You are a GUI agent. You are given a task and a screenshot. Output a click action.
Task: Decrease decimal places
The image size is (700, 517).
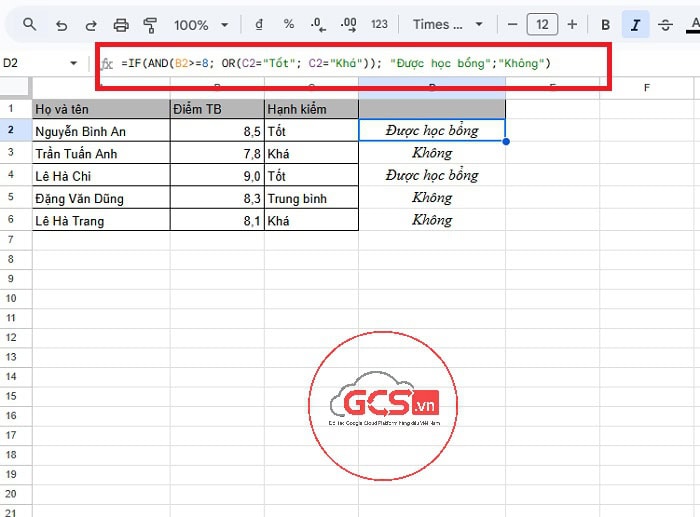[318, 24]
